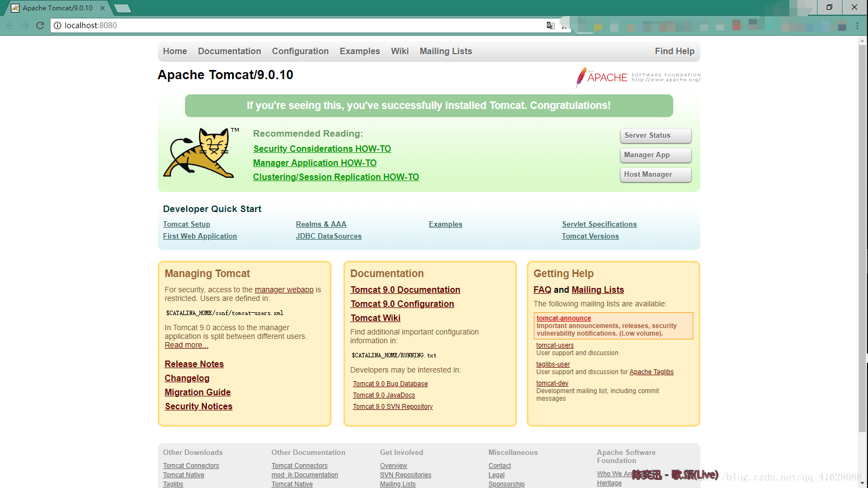This screenshot has width=868, height=488.
Task: Open Mailing Lists link in Getting Help
Action: 598,290
